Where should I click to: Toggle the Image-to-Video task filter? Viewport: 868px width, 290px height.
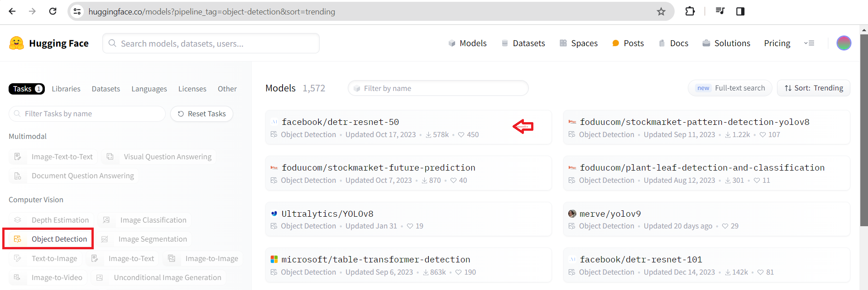pos(48,277)
